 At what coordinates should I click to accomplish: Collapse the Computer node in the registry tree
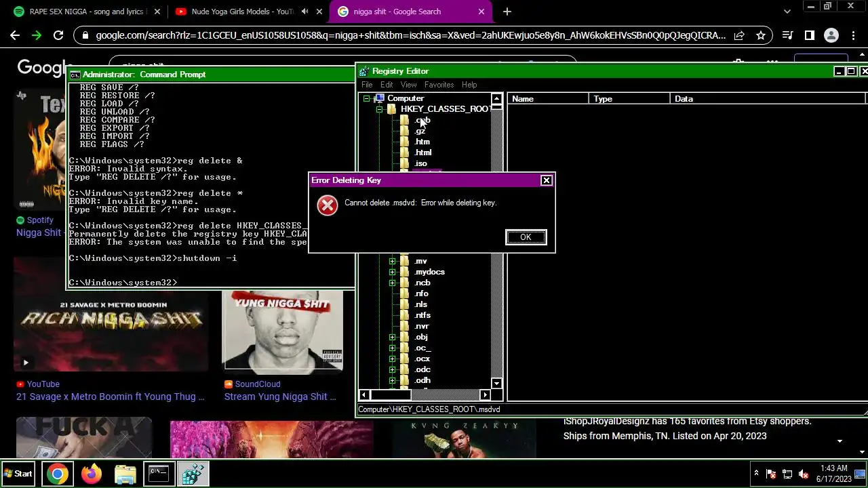367,98
